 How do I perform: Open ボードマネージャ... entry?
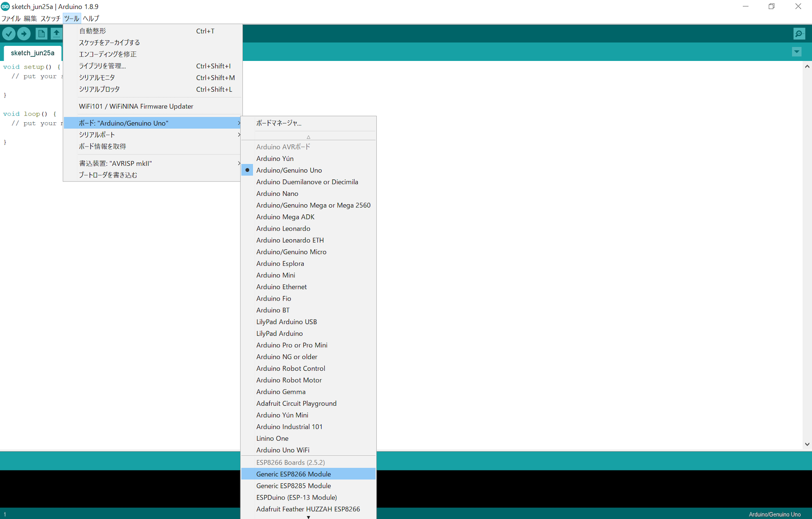point(279,123)
